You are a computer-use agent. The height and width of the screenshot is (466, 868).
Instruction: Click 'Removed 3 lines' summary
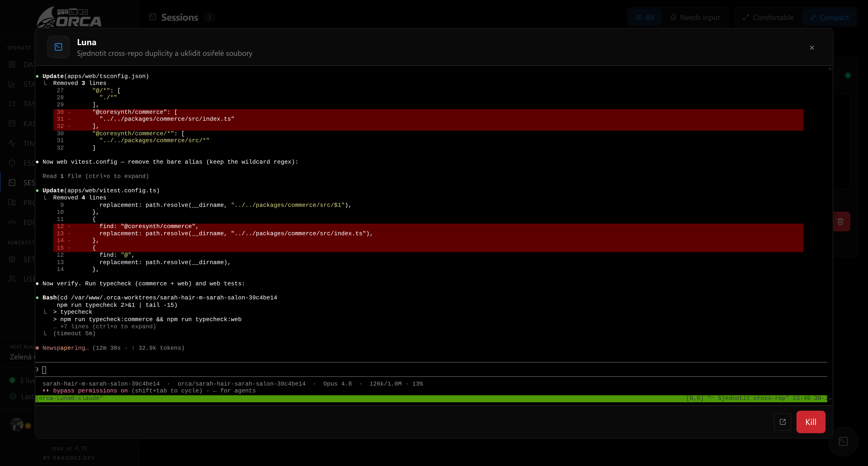pyautogui.click(x=79, y=83)
